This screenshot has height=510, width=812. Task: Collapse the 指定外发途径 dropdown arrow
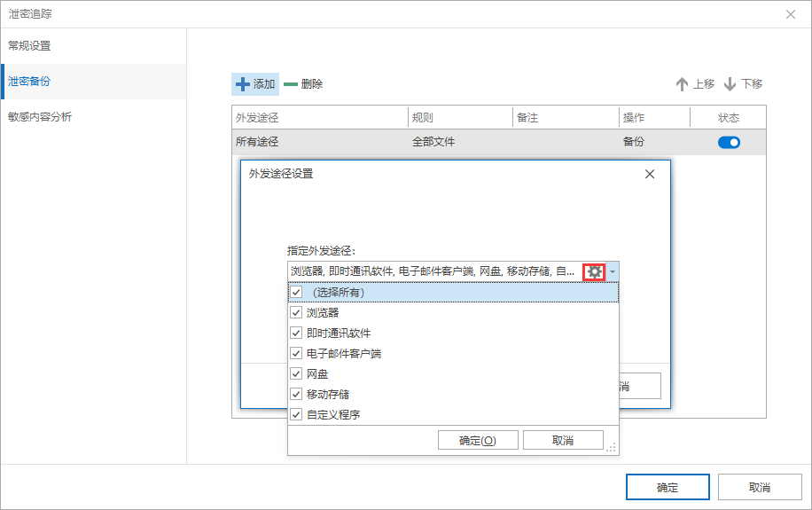(x=613, y=271)
